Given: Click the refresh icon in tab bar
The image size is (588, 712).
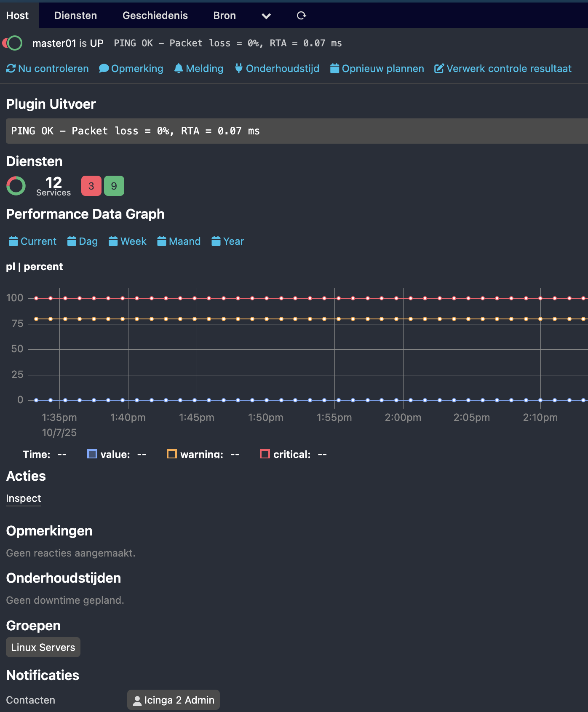Looking at the screenshot, I should [x=301, y=16].
